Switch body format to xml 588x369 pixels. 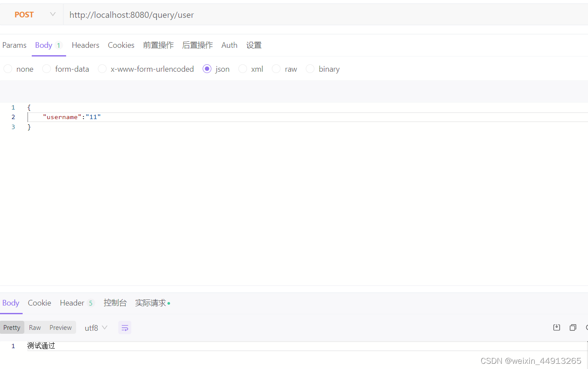tap(242, 69)
